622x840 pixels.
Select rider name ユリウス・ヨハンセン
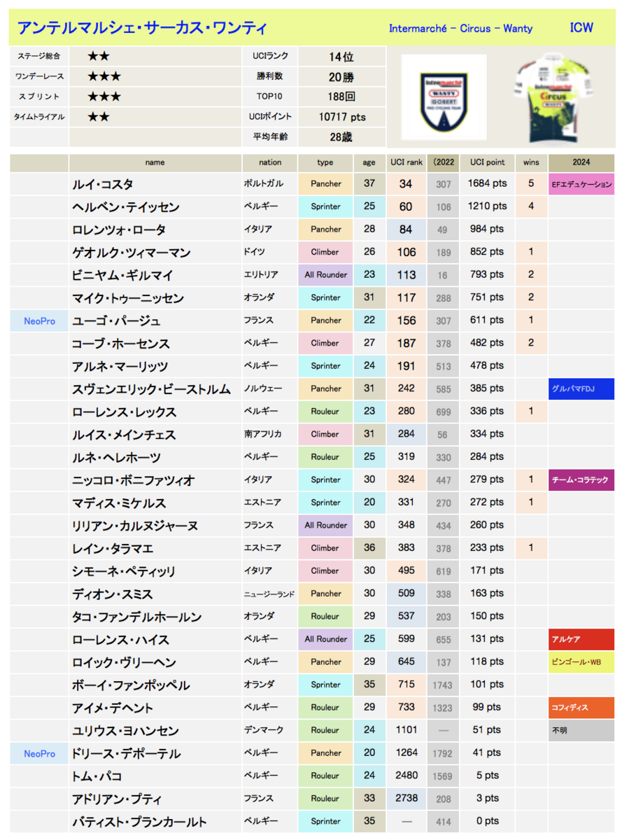[x=125, y=731]
